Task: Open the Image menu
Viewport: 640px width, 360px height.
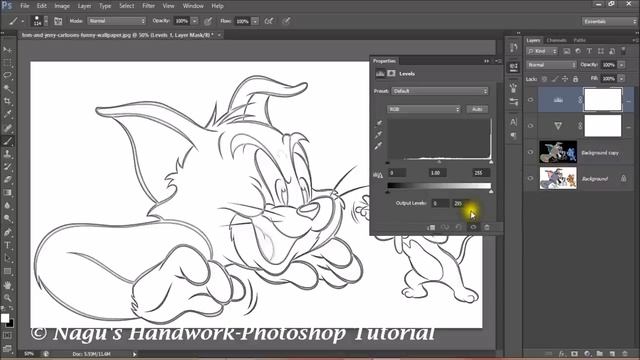Action: coord(62,6)
